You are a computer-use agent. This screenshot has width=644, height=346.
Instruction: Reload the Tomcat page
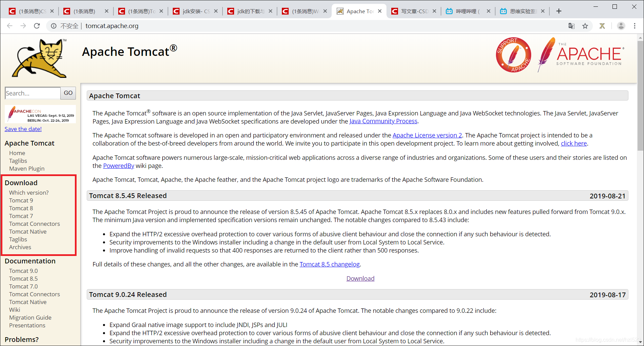37,26
